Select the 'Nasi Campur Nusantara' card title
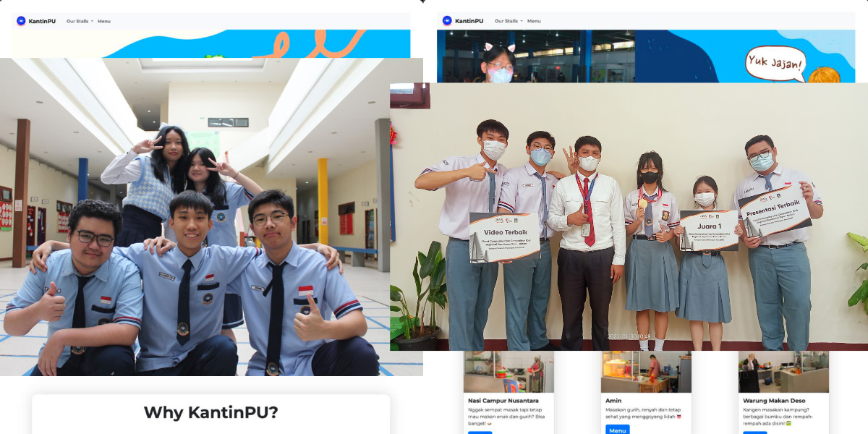Viewport: 868px width, 434px height. tap(503, 400)
